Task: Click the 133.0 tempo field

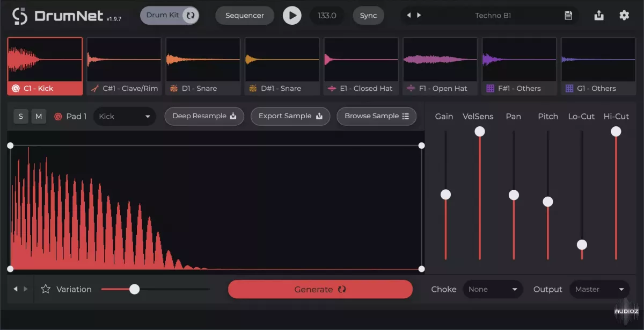Action: [x=327, y=16]
